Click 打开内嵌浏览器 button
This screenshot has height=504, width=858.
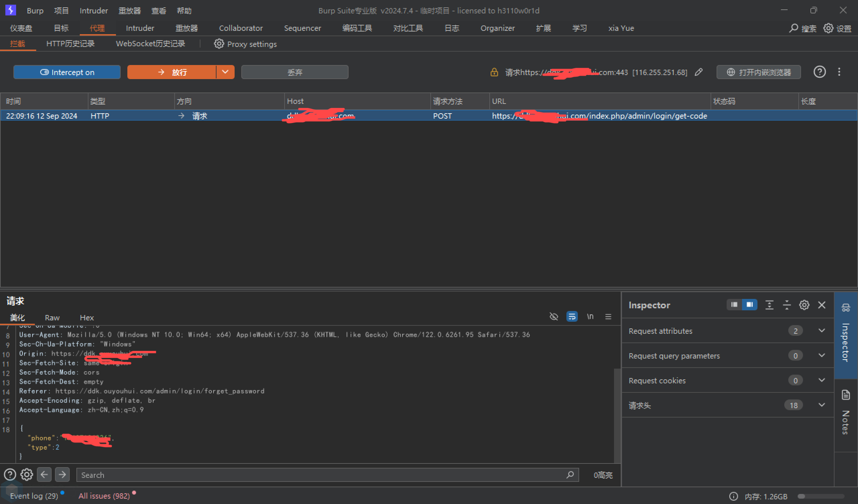tap(758, 72)
